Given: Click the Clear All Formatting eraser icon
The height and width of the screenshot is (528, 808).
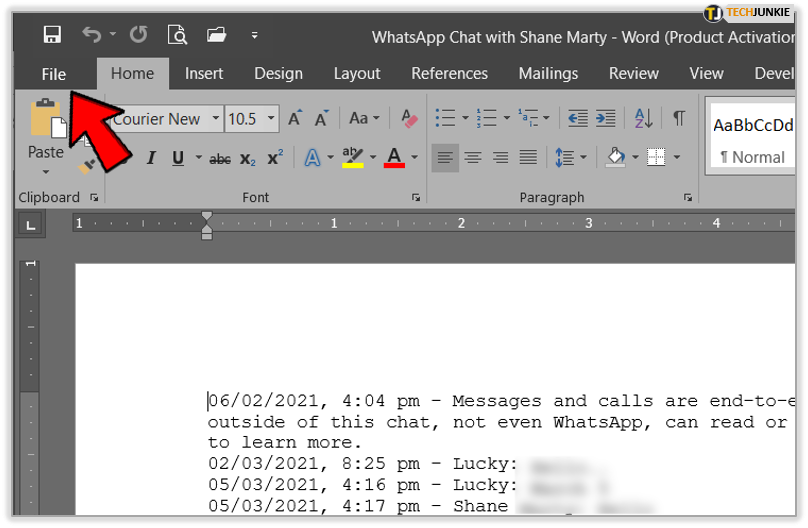Looking at the screenshot, I should pyautogui.click(x=409, y=119).
